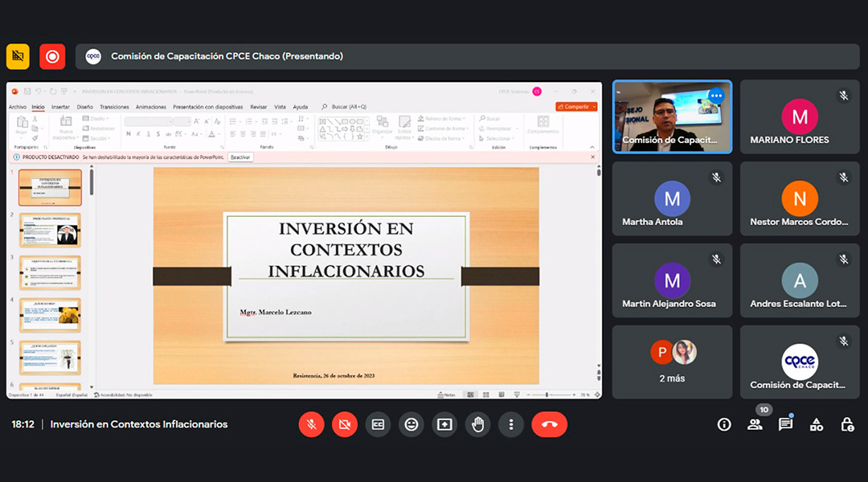The image size is (868, 482).
Task: Open the '2 más' participants tile
Action: 672,362
